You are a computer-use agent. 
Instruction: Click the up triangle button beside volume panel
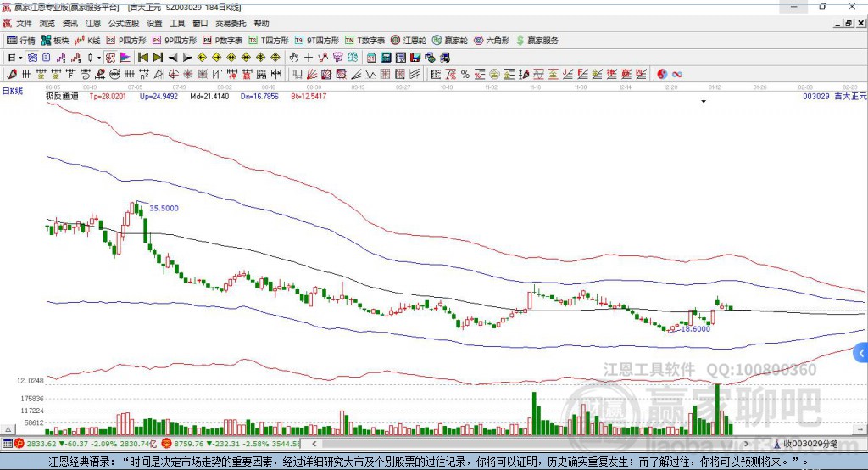pyautogui.click(x=8, y=429)
